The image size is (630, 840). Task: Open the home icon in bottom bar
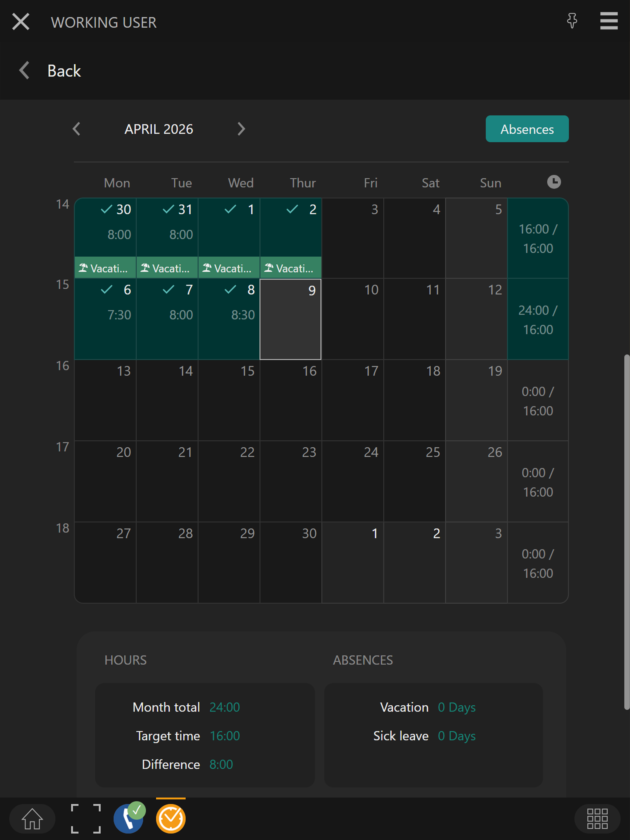pyautogui.click(x=32, y=819)
